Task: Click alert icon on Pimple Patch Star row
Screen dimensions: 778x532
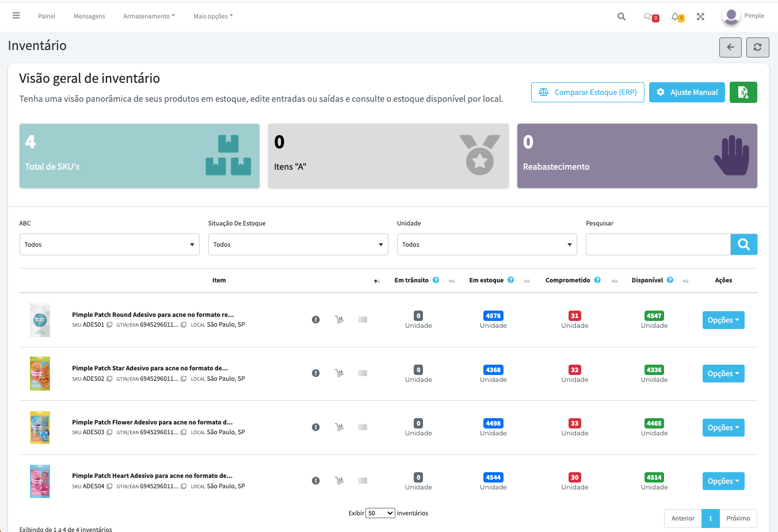Action: coord(316,373)
